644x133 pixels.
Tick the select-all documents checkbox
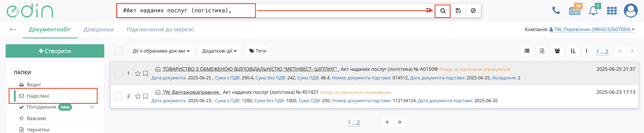point(119,51)
